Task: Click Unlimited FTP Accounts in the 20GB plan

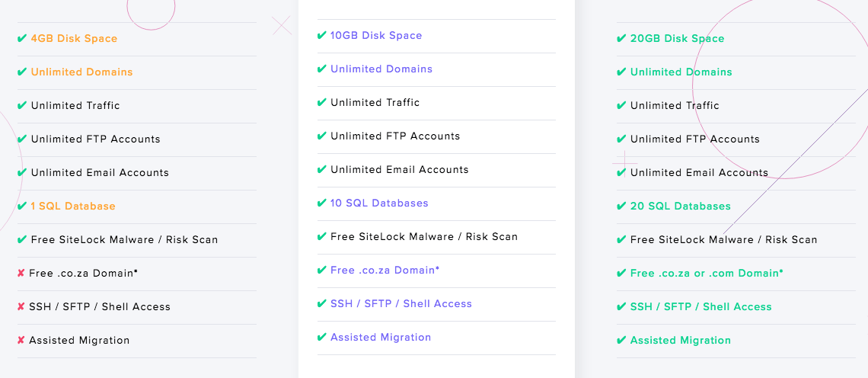Action: coord(694,139)
